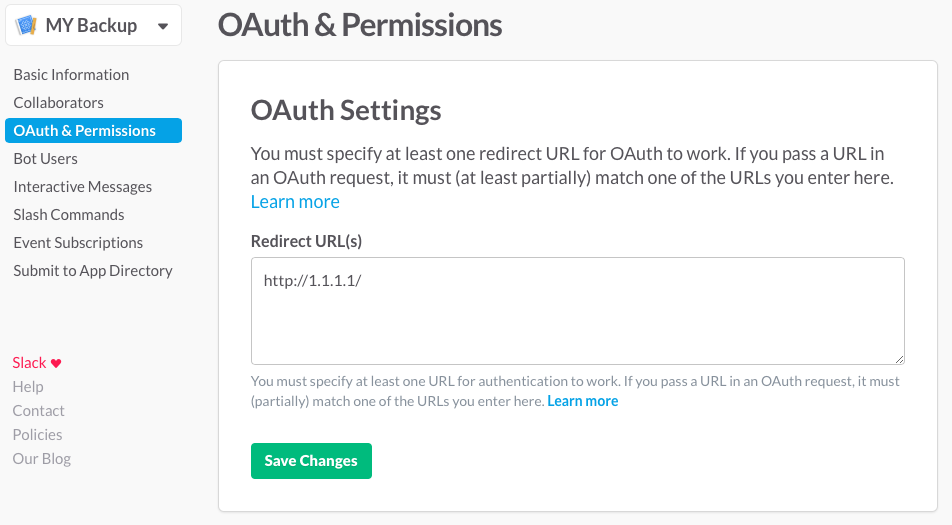Click Learn more under the OAuth Settings description
The image size is (952, 525).
(295, 202)
